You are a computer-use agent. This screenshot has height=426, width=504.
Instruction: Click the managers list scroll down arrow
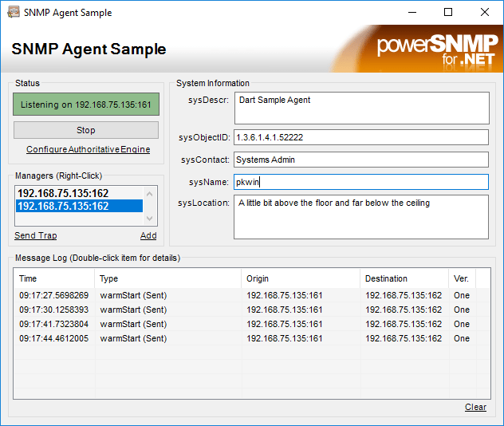click(x=149, y=219)
